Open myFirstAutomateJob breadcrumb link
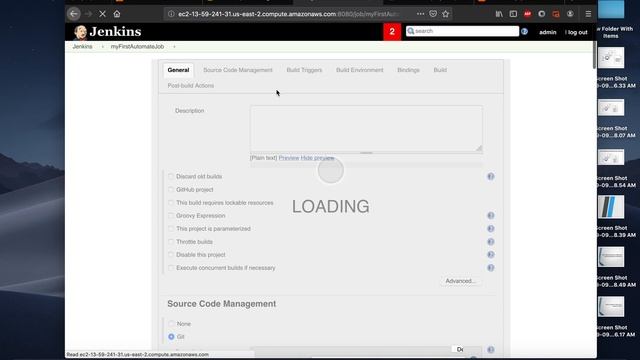Viewport: 640px width, 360px height. coord(137,47)
